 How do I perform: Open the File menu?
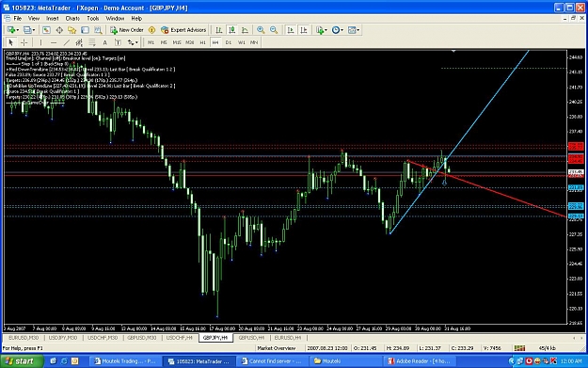(x=18, y=19)
